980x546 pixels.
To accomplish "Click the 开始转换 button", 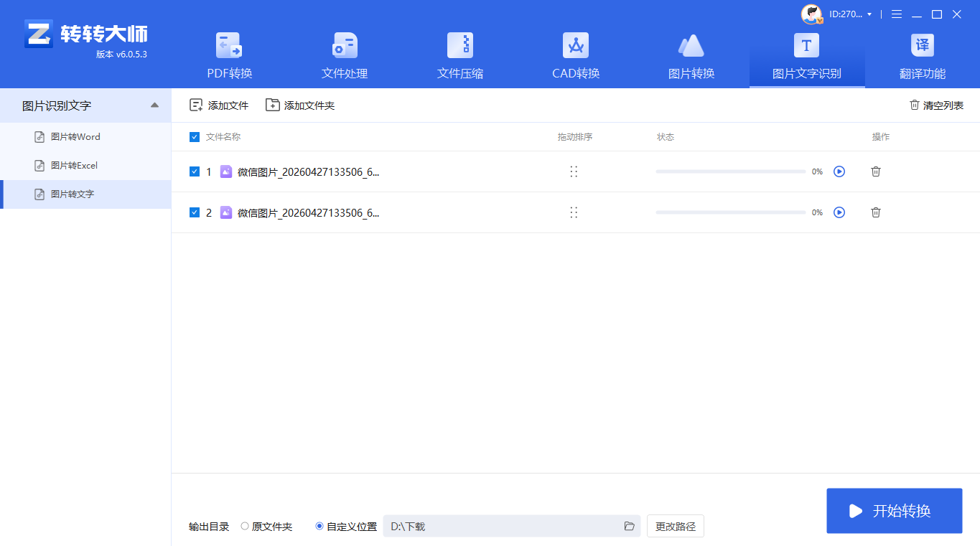I will 895,511.
